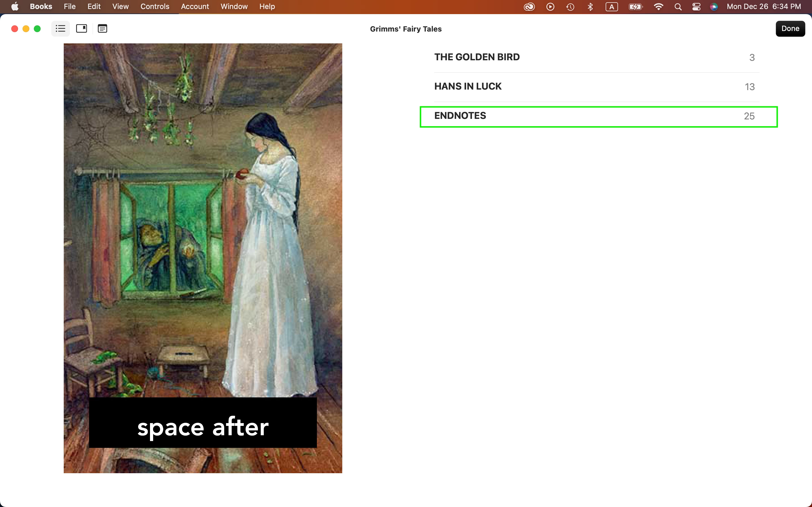This screenshot has height=507, width=812.
Task: Toggle the table of contents list icon
Action: pyautogui.click(x=60, y=28)
